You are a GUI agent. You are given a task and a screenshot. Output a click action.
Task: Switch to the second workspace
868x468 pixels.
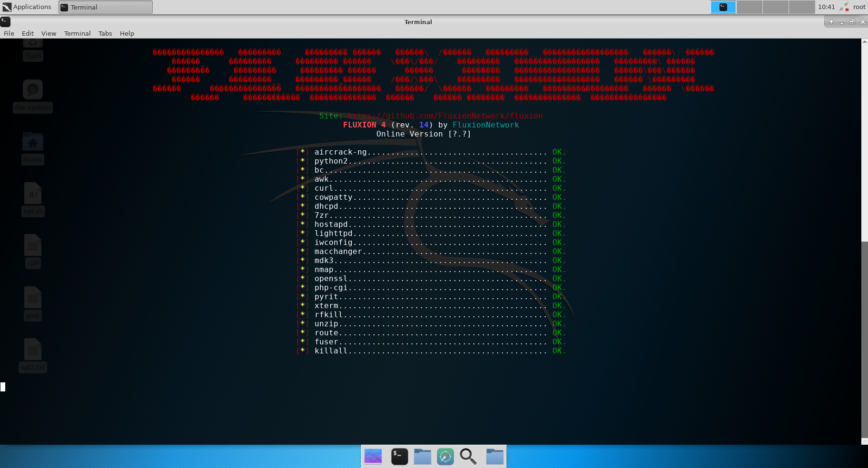point(750,7)
